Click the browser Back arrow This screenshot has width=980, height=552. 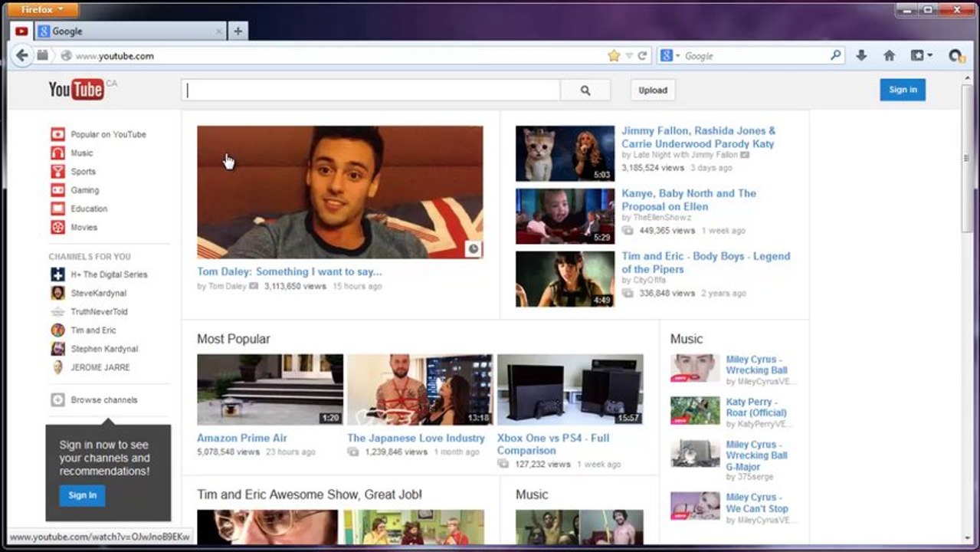point(21,55)
